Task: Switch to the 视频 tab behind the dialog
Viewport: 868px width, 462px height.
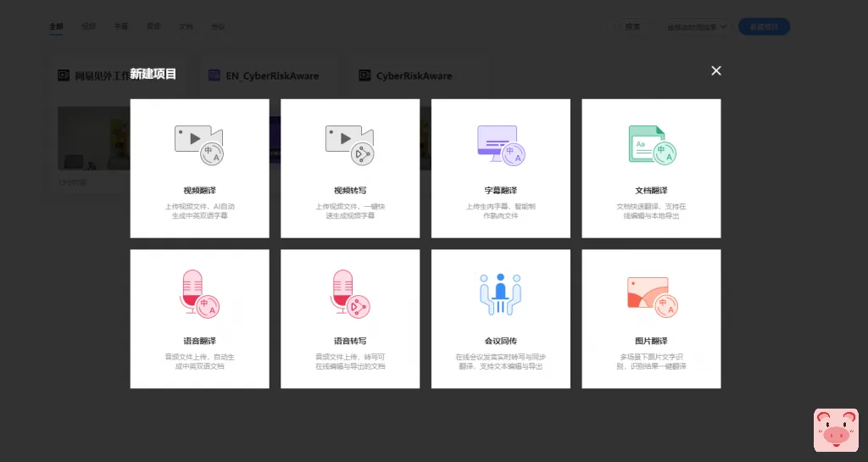Action: click(x=88, y=26)
